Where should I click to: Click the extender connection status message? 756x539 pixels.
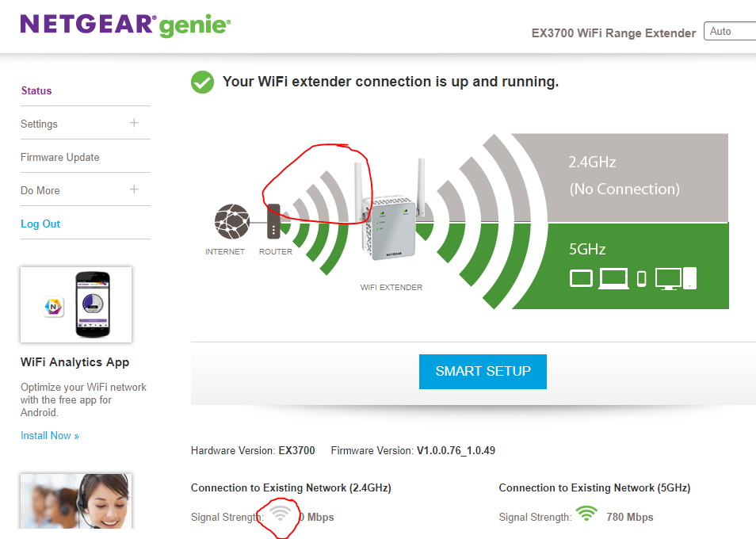click(391, 82)
